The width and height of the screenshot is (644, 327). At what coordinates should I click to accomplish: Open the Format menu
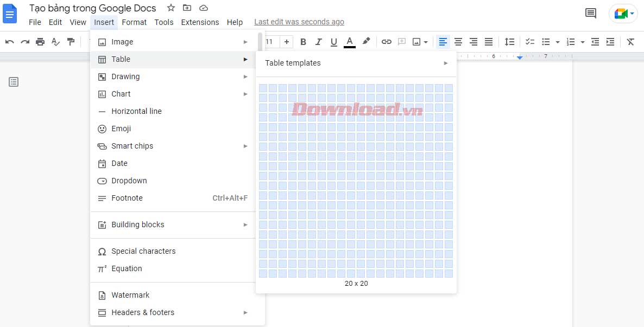point(134,22)
